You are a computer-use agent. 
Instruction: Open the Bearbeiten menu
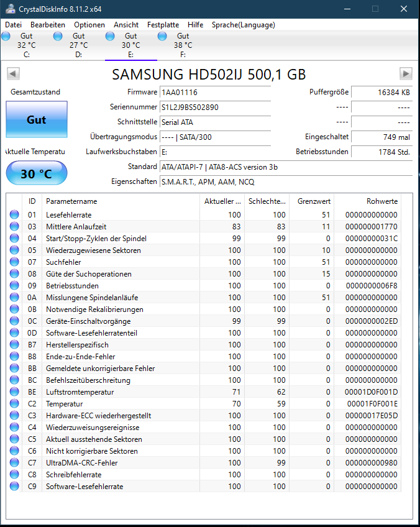click(48, 24)
